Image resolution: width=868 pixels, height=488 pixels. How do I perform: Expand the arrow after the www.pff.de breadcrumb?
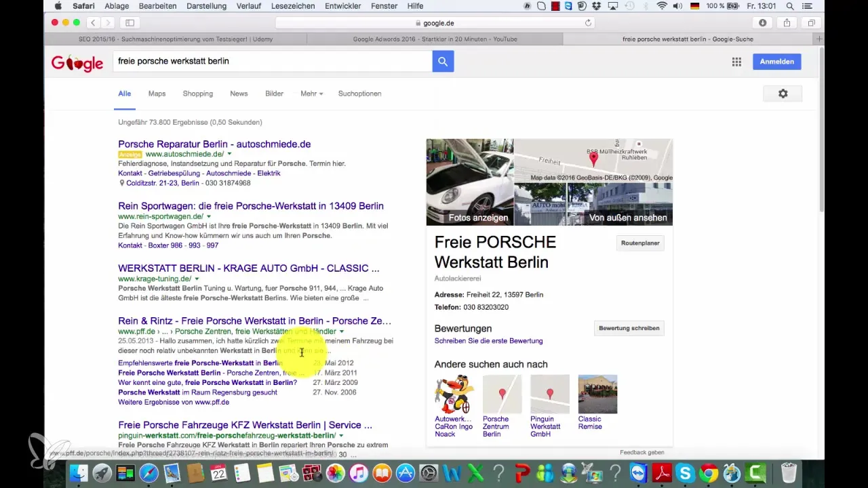click(342, 331)
